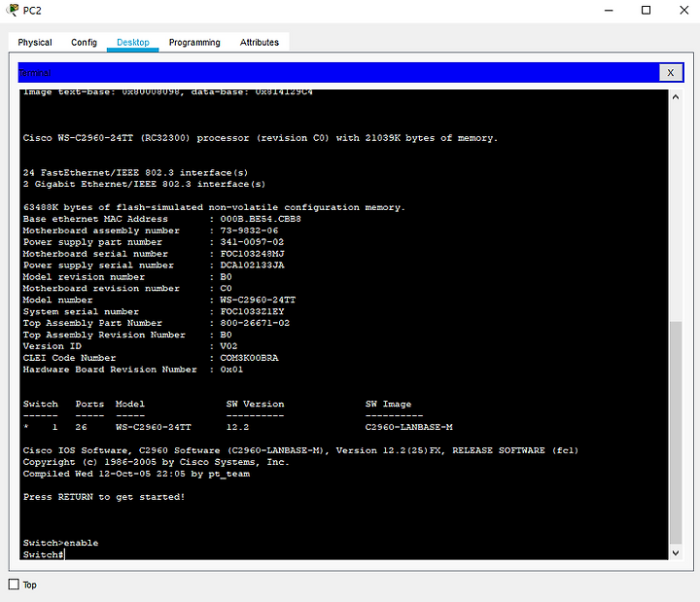Click the 'Base ethernet MAC Address' line
Image resolution: width=700 pixels, height=602 pixels.
click(161, 219)
